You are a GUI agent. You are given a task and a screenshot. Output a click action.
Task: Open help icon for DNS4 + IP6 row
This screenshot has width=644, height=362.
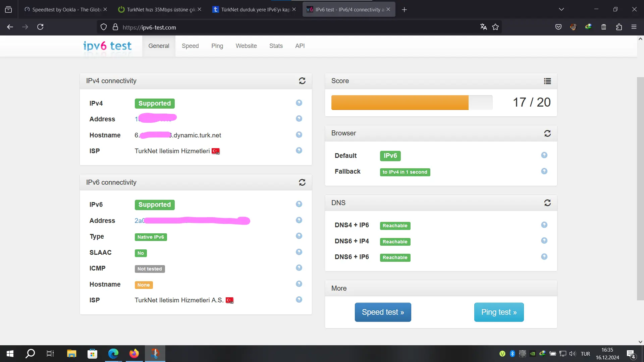pyautogui.click(x=544, y=225)
